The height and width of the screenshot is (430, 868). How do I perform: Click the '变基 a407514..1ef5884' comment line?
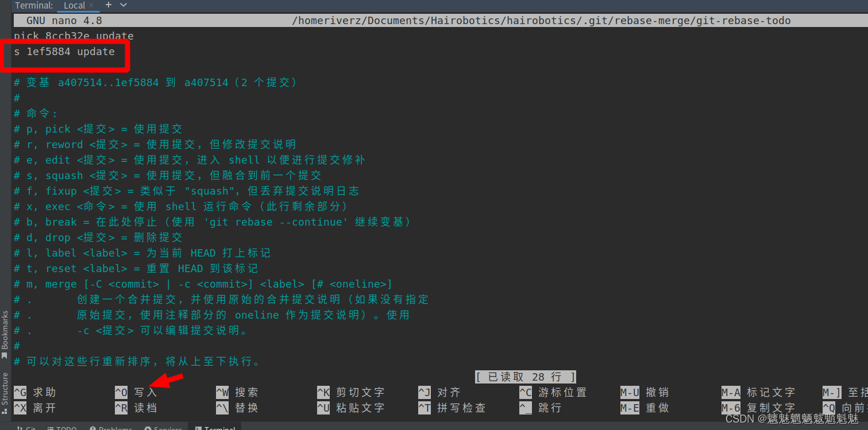coord(155,83)
